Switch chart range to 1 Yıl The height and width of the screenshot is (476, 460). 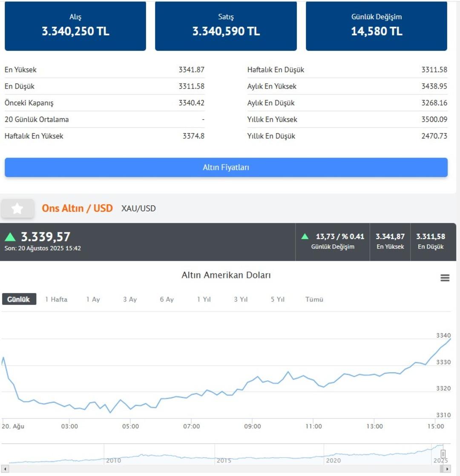click(x=204, y=299)
